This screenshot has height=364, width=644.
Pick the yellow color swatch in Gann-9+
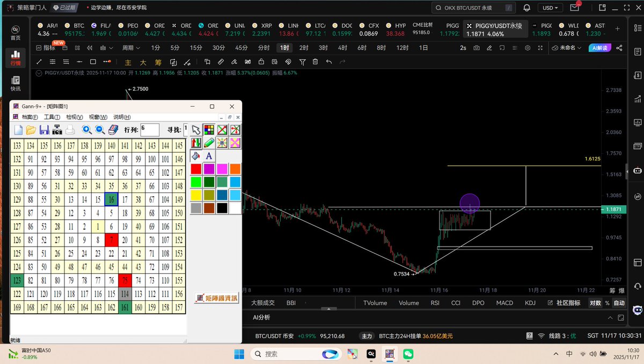point(196,195)
